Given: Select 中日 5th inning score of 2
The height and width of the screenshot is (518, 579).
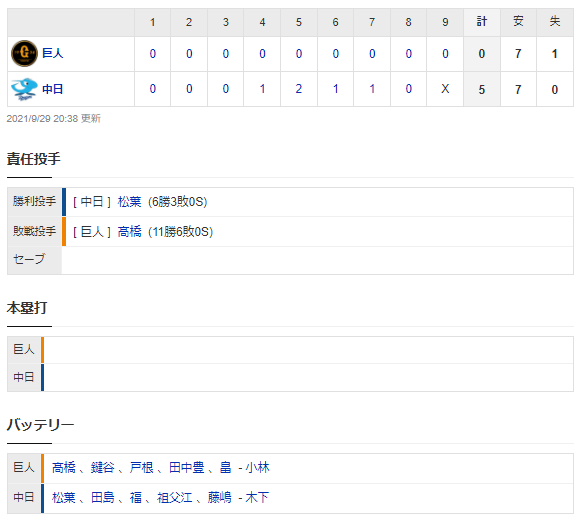Looking at the screenshot, I should (x=299, y=89).
